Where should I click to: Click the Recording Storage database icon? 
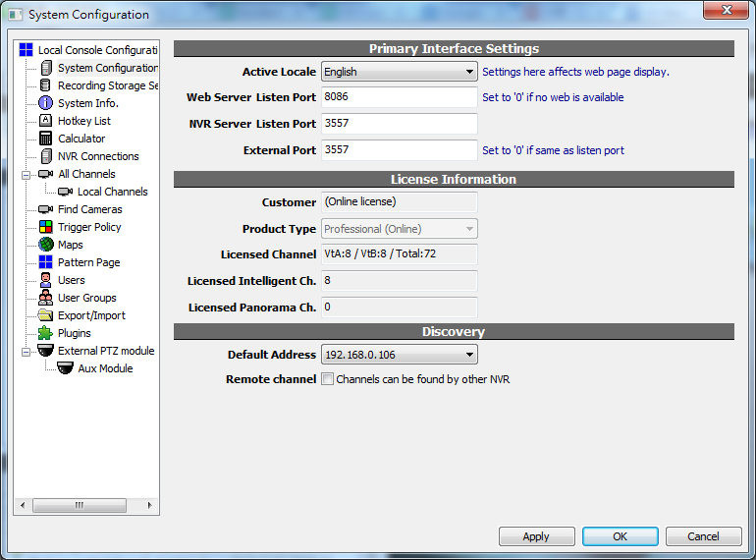point(45,85)
